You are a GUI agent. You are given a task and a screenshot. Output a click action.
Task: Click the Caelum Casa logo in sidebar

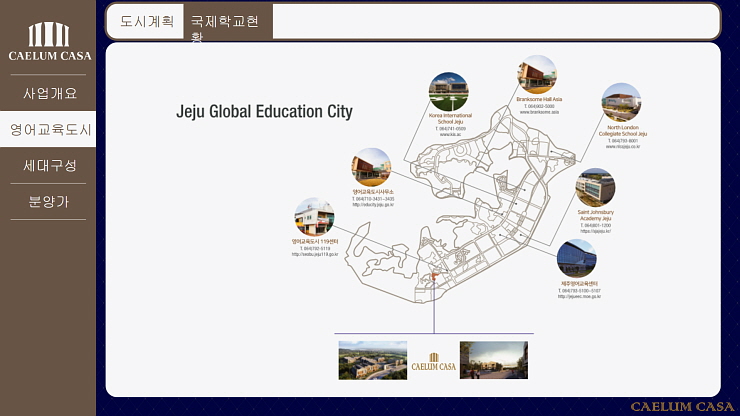(50, 42)
